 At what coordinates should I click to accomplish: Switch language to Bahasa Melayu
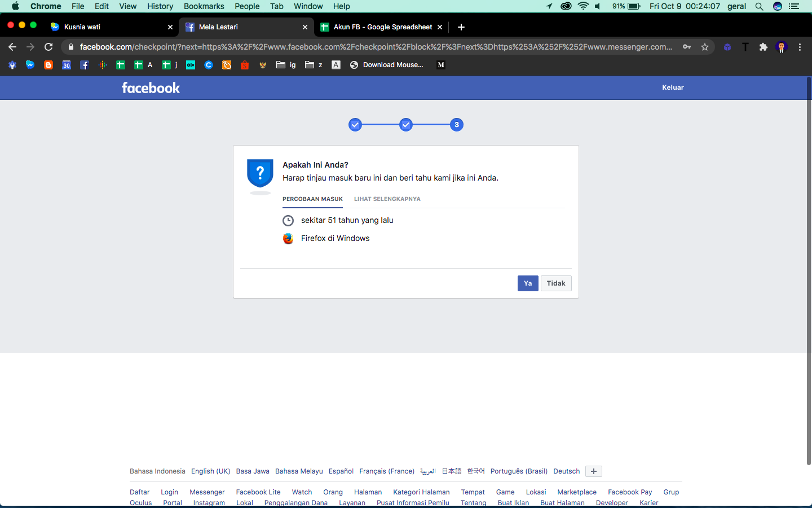299,471
